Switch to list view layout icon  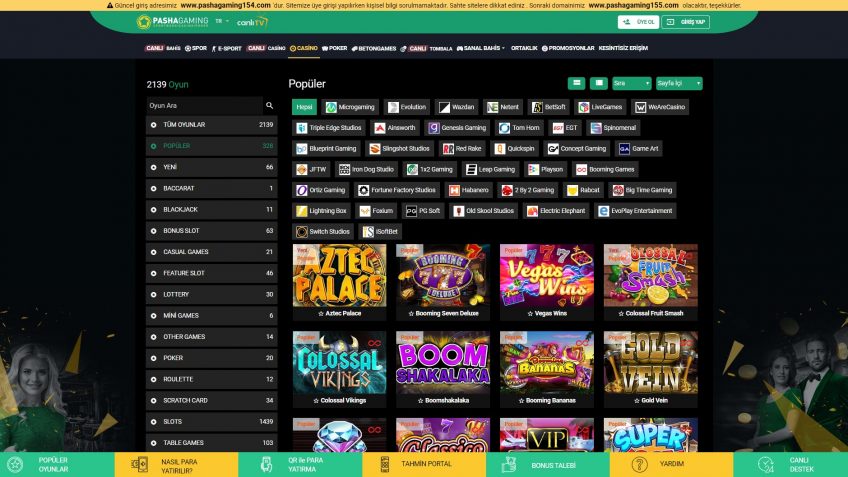click(x=577, y=83)
